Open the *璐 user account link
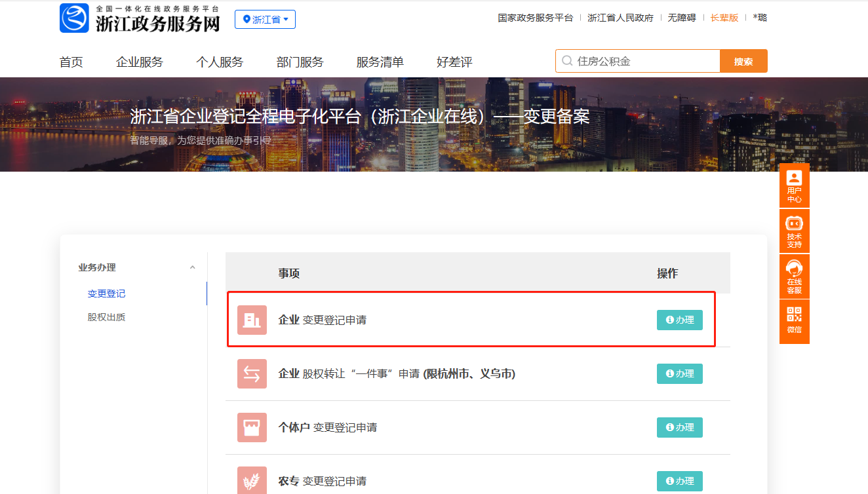 pos(760,18)
